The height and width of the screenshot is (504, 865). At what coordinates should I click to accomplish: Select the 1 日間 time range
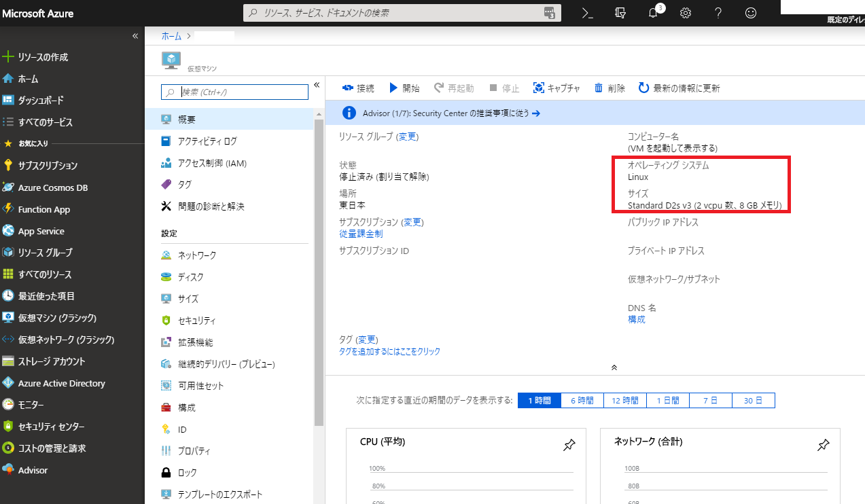click(667, 401)
